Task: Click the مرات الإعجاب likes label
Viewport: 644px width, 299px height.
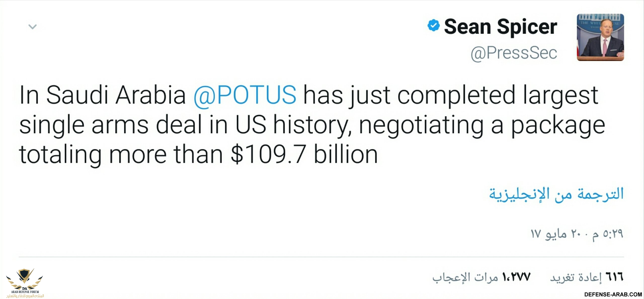Action: pyautogui.click(x=465, y=277)
